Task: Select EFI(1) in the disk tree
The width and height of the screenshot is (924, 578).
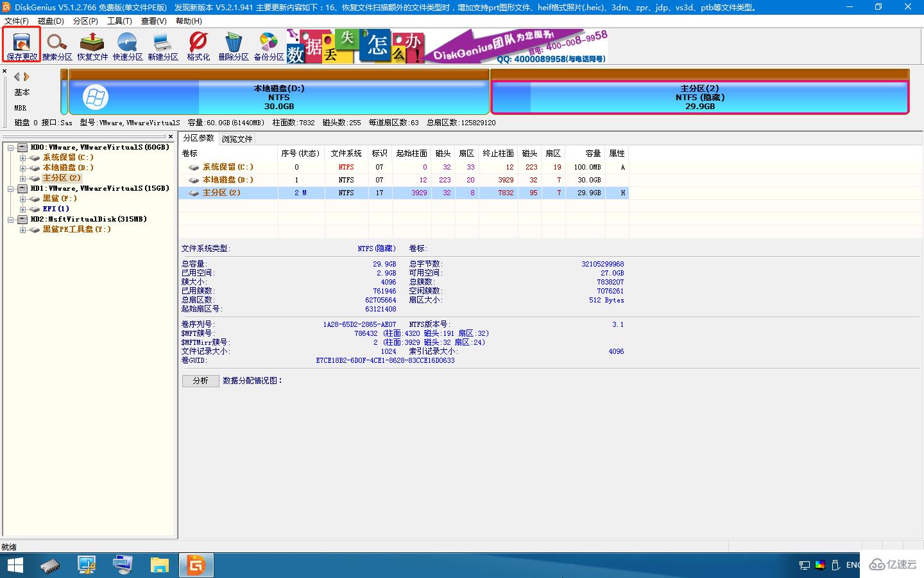Action: tap(56, 209)
